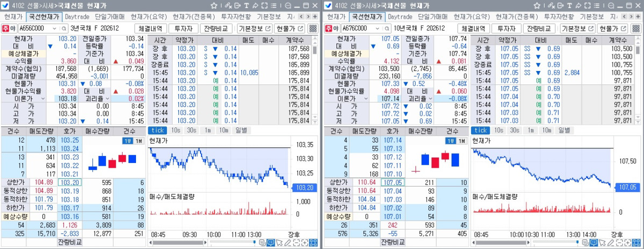Expand the 괴리율 dropdown in right window
The width and height of the screenshot is (644, 249).
[x=431, y=98]
